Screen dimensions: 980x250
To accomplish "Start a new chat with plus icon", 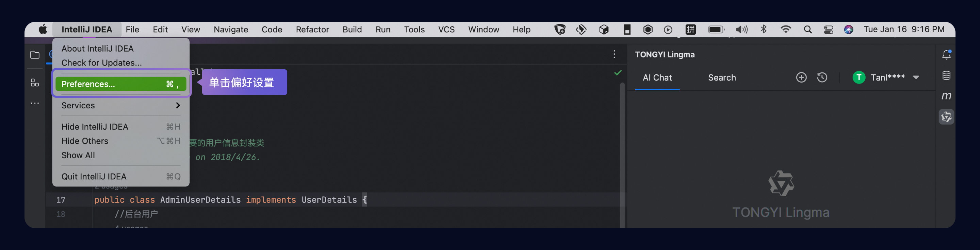I will pos(801,77).
